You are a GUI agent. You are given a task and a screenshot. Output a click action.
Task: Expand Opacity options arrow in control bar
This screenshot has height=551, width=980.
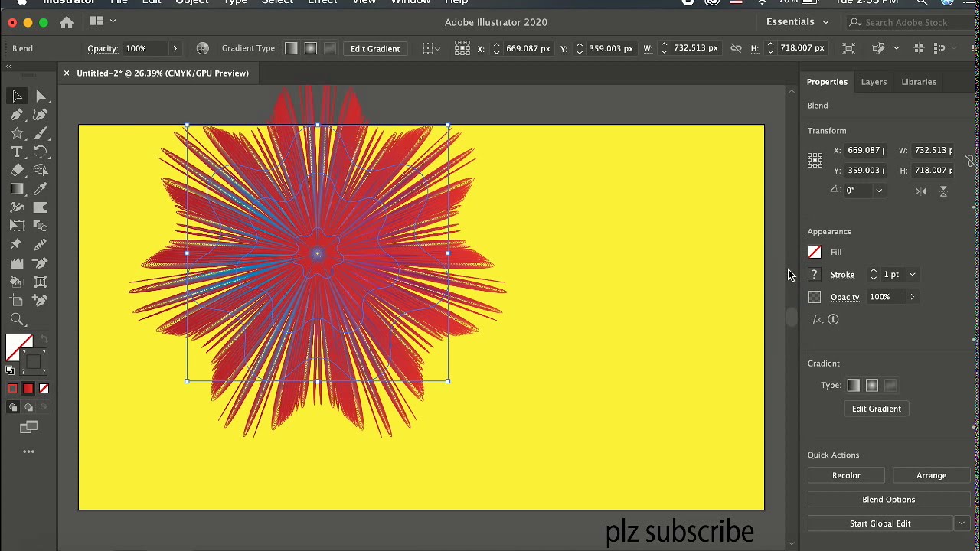tap(175, 48)
